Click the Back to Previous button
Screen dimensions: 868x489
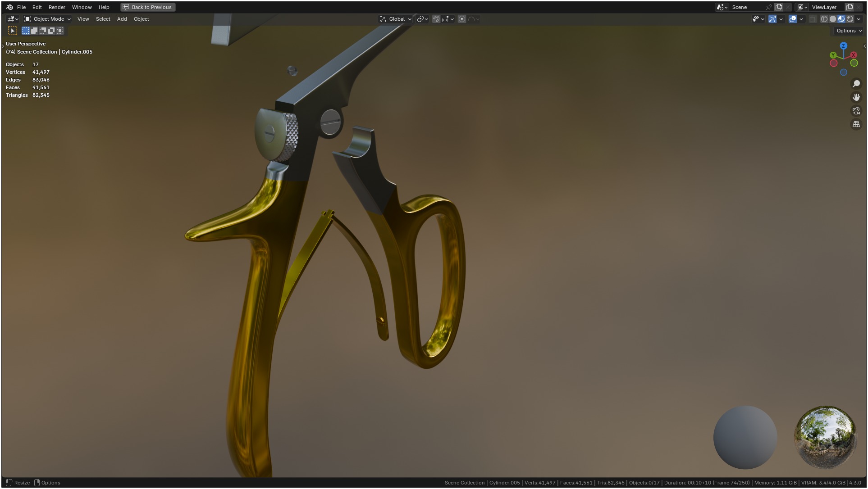(148, 7)
